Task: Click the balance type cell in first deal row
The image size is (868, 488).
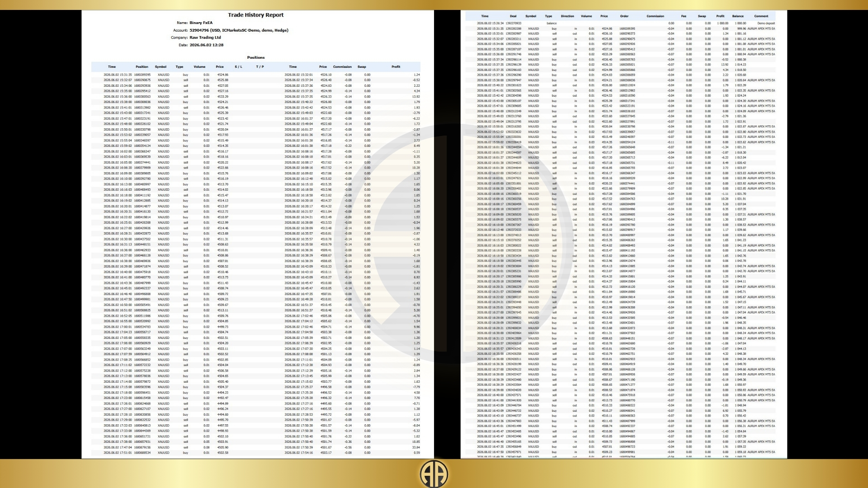Action: 552,23
